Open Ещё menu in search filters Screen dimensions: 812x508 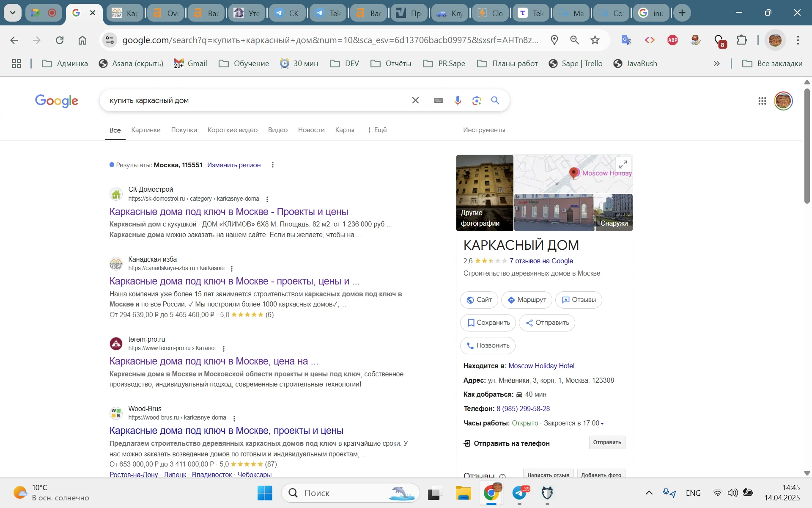(377, 130)
